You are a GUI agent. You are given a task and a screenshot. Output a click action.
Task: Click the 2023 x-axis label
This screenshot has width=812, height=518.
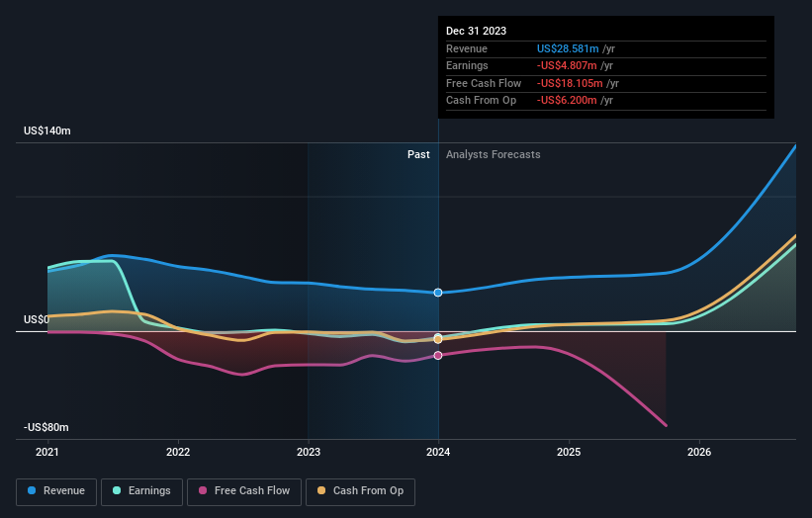309,452
